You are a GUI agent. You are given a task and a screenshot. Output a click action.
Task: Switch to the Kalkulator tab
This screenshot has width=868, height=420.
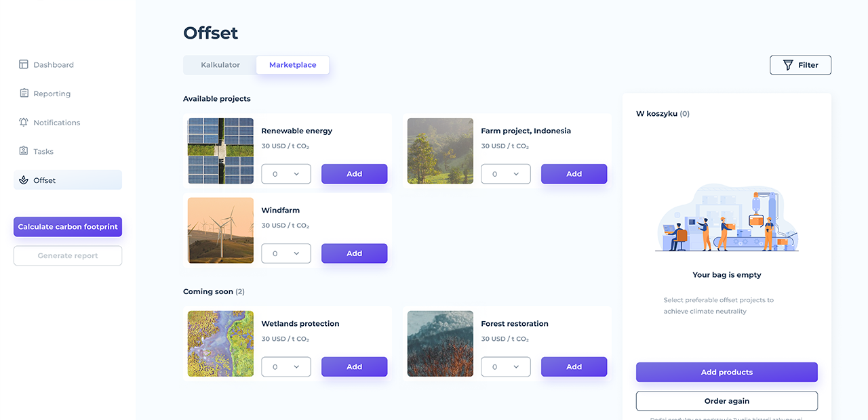(220, 65)
